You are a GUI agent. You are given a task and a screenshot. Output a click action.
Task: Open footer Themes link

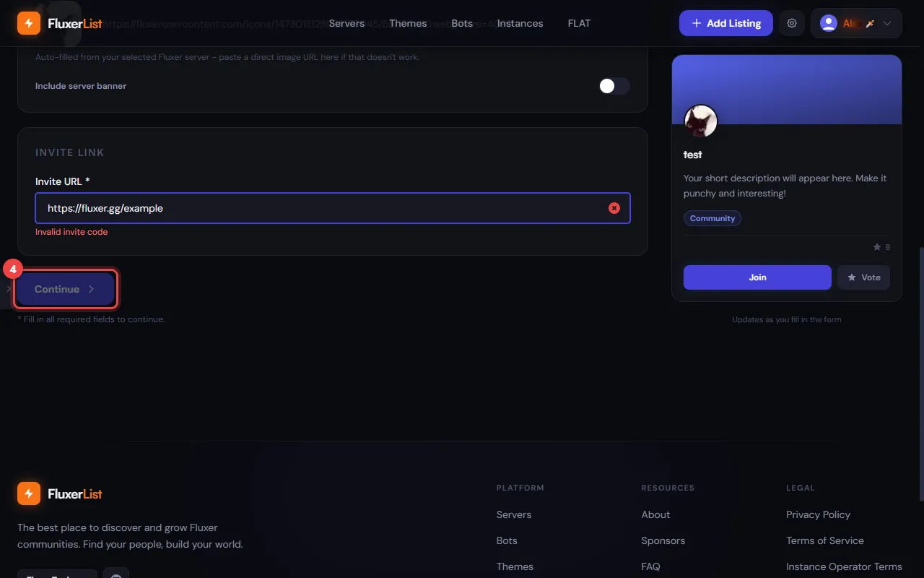pyautogui.click(x=515, y=566)
